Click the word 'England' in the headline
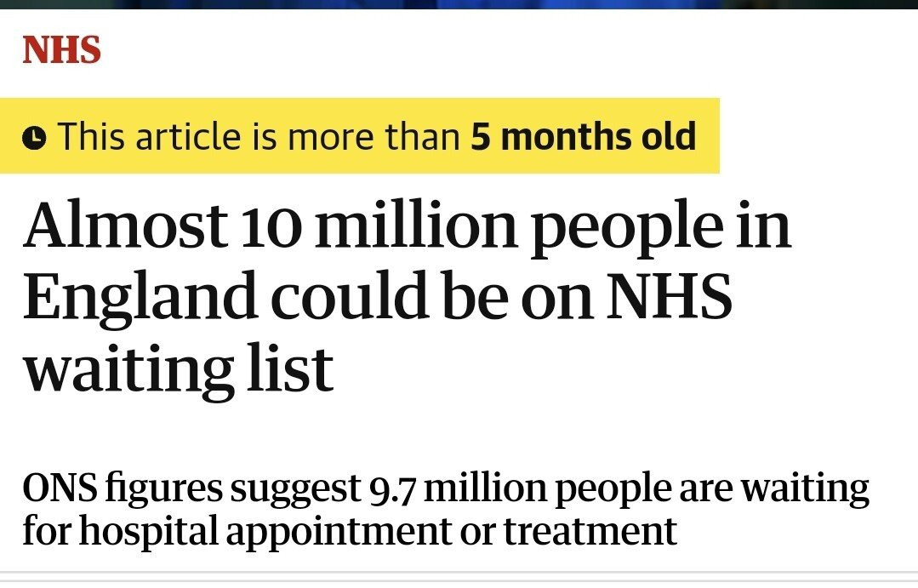The image size is (918, 588). point(140,299)
